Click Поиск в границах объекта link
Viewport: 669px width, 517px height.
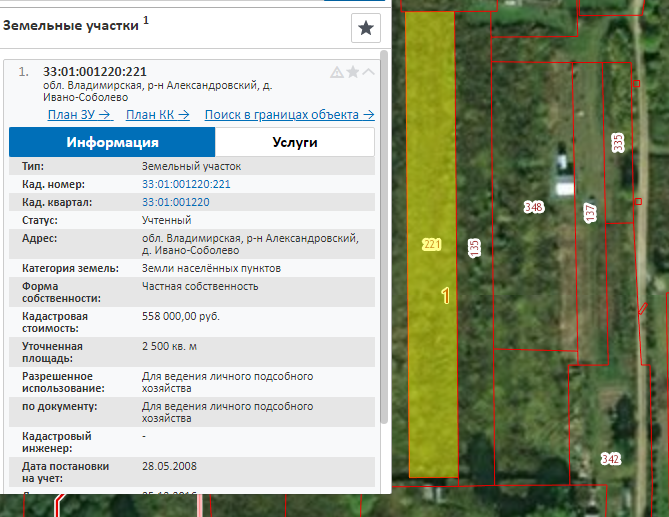pos(290,115)
